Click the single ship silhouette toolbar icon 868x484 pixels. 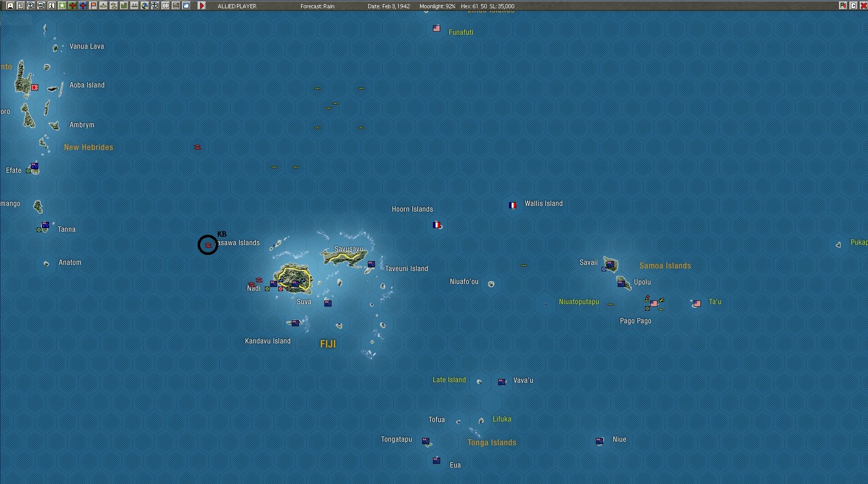tap(103, 6)
